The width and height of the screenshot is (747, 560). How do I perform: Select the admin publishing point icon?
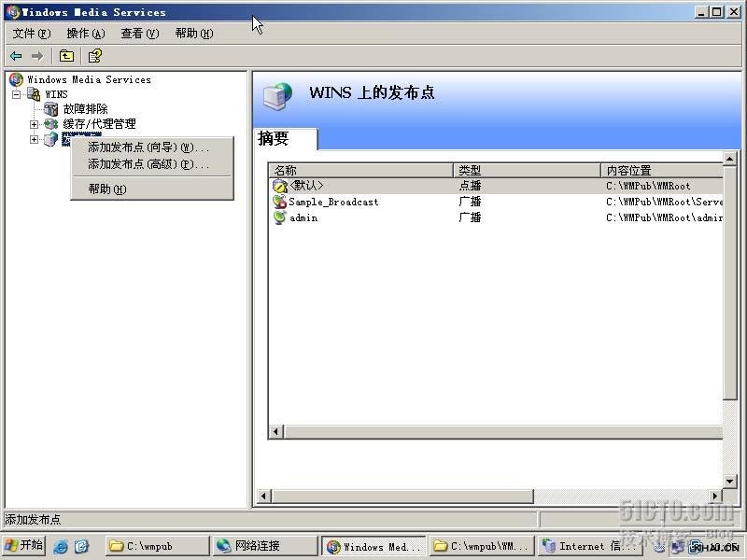pyautogui.click(x=279, y=217)
